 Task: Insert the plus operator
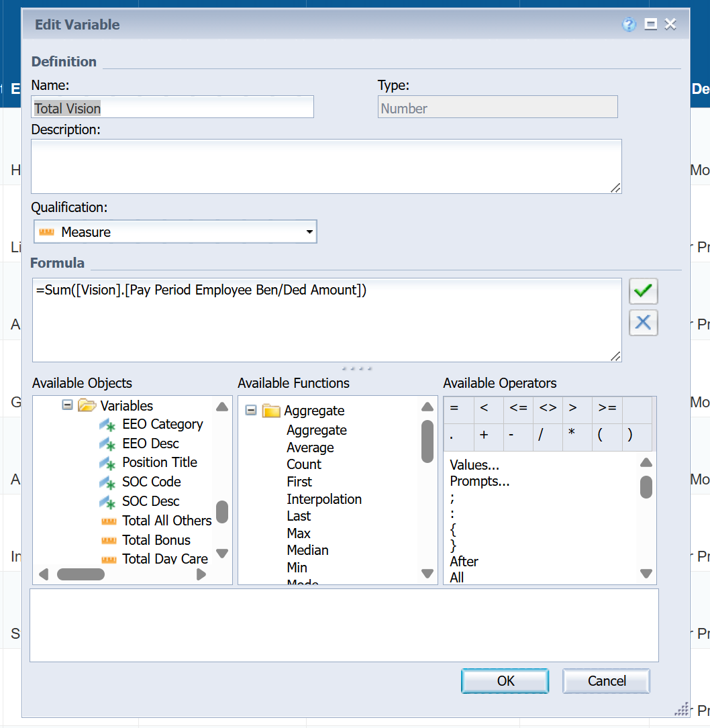click(x=484, y=435)
